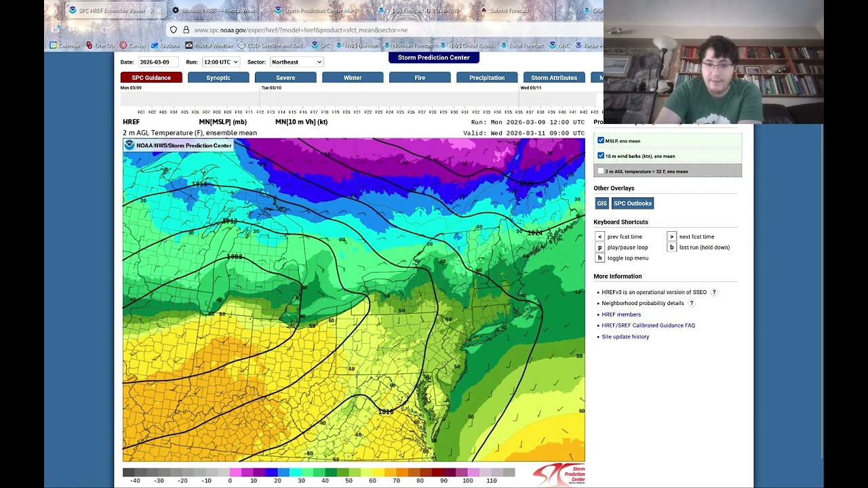Click the b last run key button
This screenshot has height=488, width=868.
pyautogui.click(x=671, y=247)
